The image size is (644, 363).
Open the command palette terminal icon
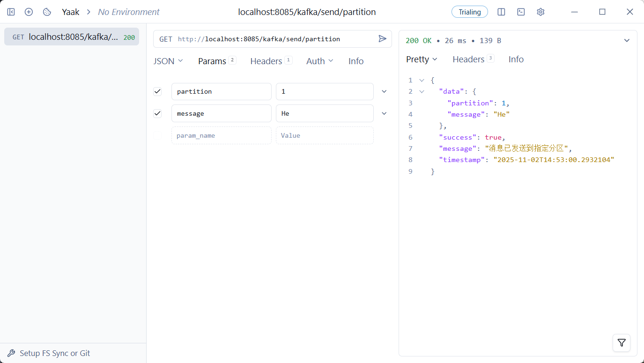[521, 12]
